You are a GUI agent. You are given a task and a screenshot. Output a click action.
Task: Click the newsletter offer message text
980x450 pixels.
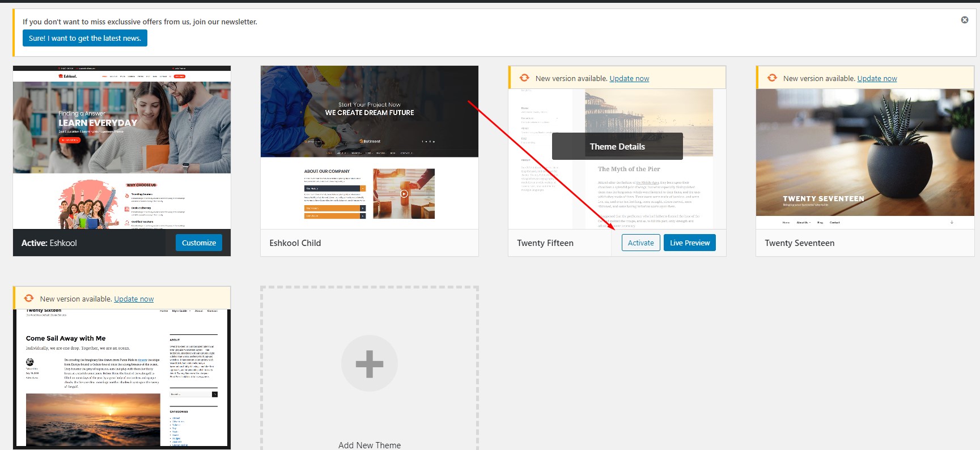coord(140,22)
